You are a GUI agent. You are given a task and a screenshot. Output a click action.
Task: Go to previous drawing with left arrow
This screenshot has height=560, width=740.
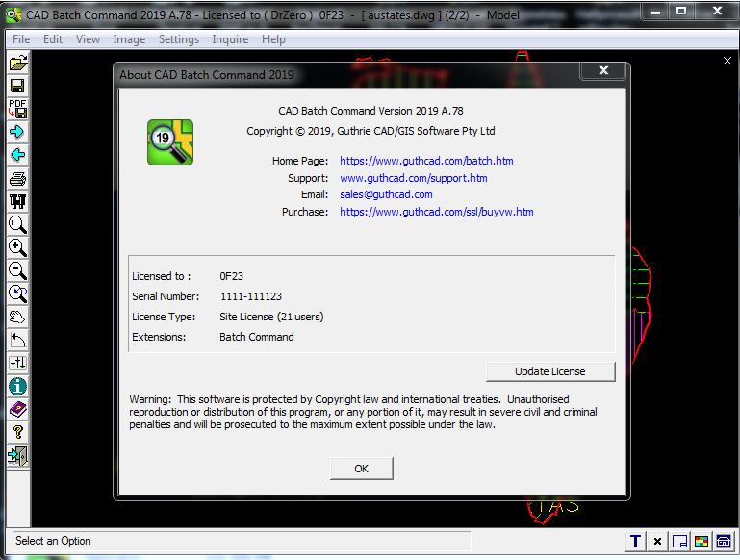point(18,155)
